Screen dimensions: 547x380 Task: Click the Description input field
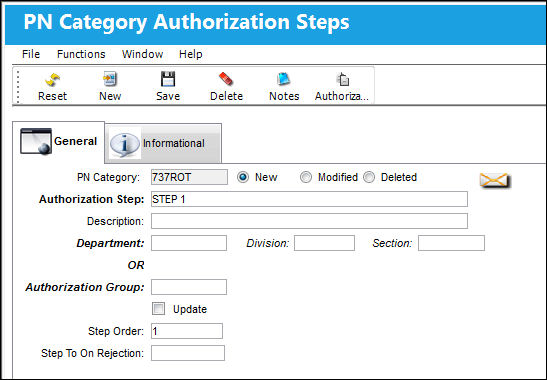coord(309,221)
